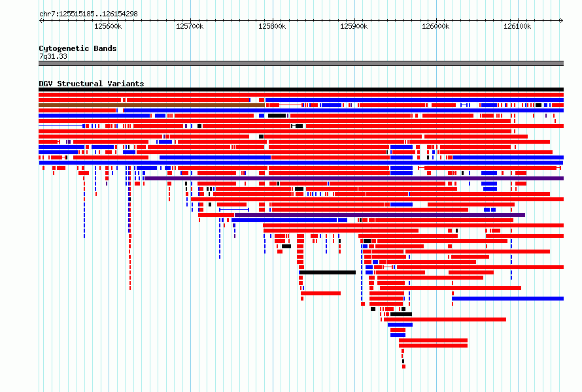Screen dimensions: 582x392
Task: Click the 7q31.33 band label
Action: (53, 56)
